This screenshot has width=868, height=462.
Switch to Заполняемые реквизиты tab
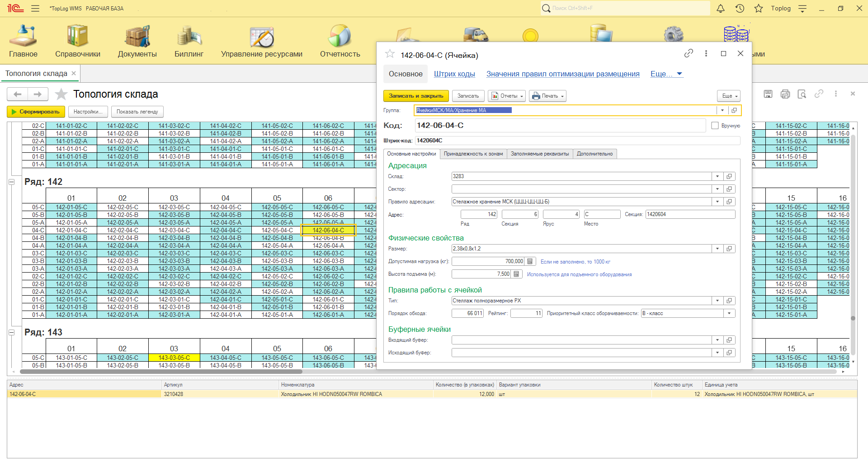[540, 154]
